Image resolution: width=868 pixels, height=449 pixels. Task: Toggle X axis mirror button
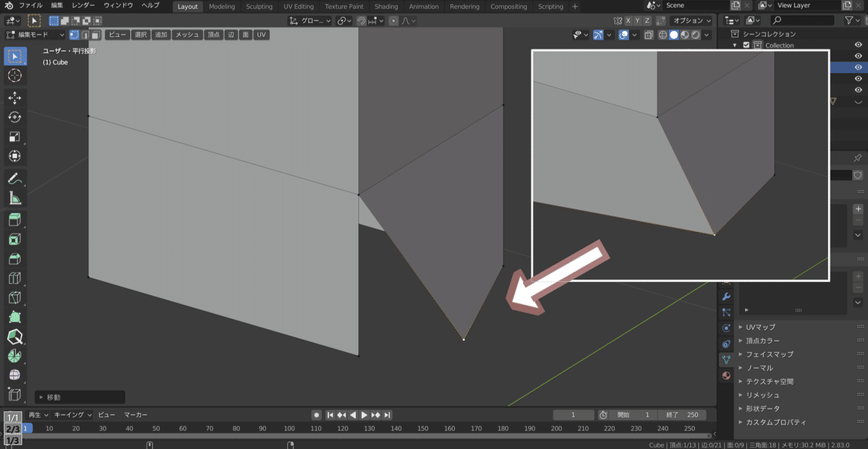(628, 21)
